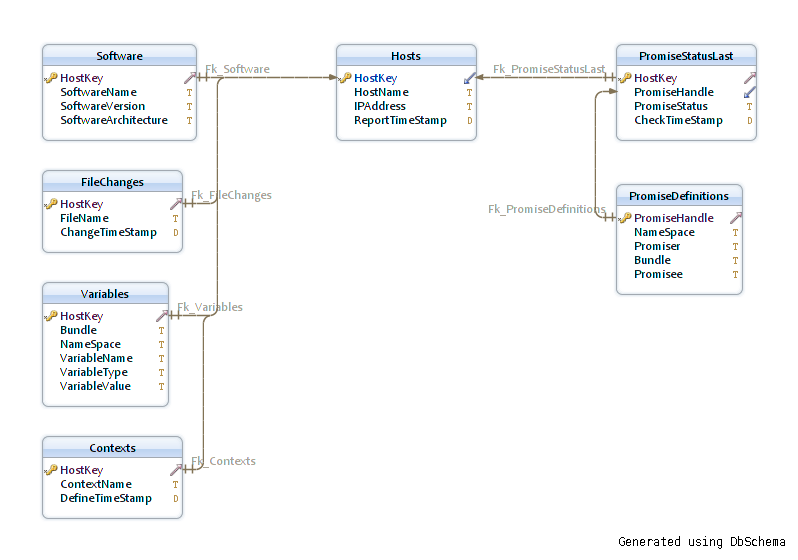
Task: Click the T type icon next to SoftwareName
Action: tap(189, 93)
